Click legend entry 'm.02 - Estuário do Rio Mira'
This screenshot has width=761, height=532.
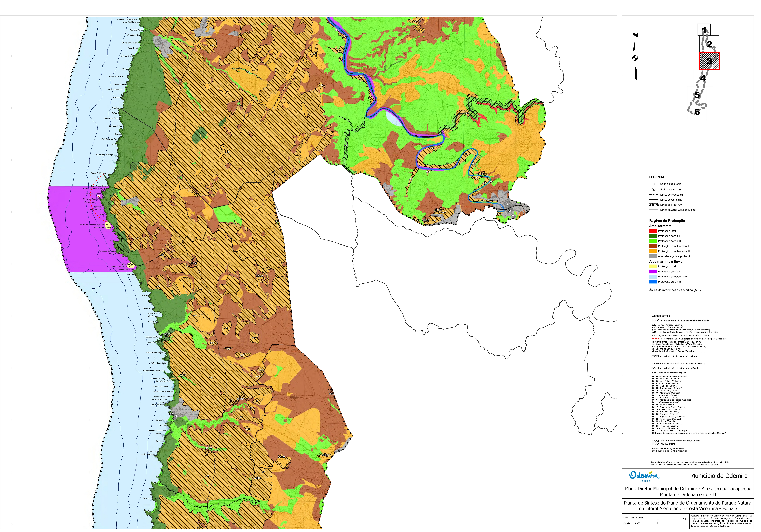coord(670,451)
